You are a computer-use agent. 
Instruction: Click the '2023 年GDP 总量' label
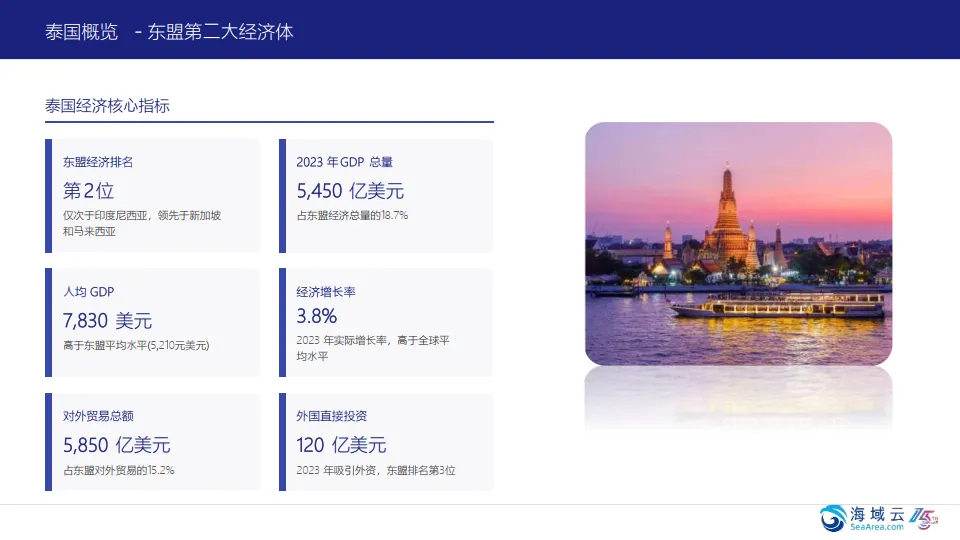[345, 162]
